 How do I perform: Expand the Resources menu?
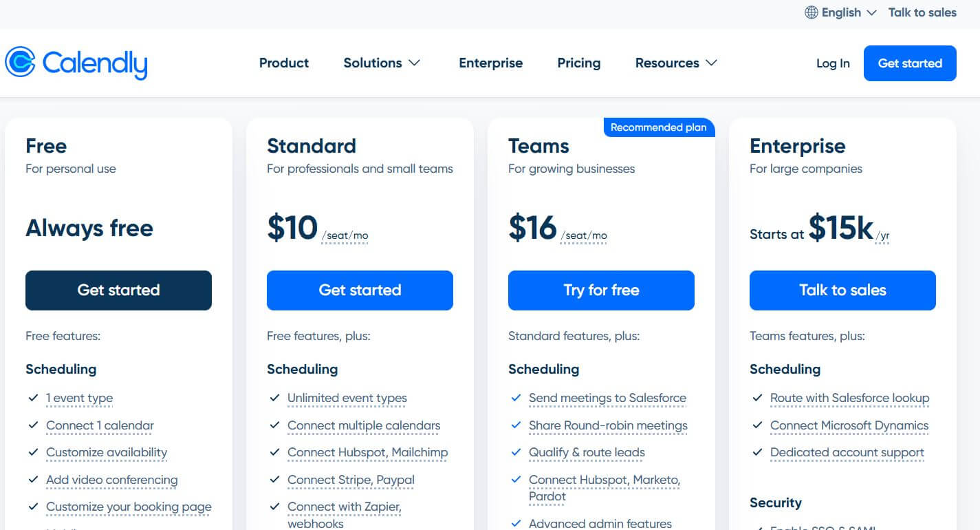[x=676, y=63]
